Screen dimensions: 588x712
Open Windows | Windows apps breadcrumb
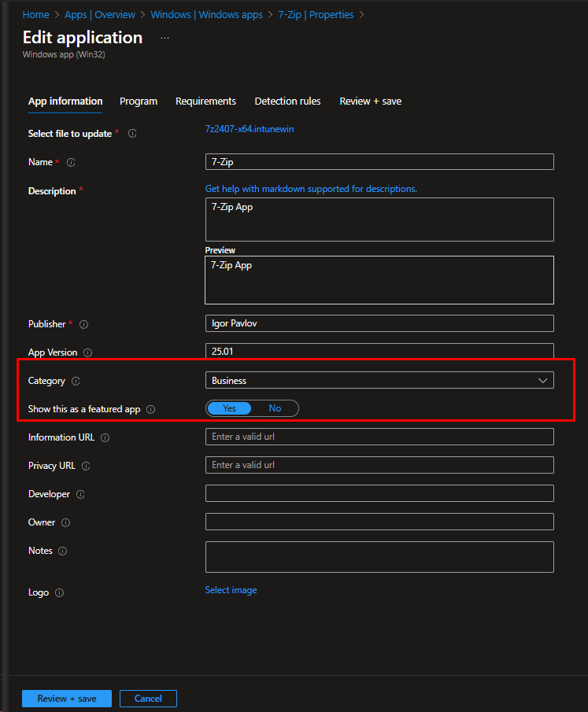pos(207,14)
